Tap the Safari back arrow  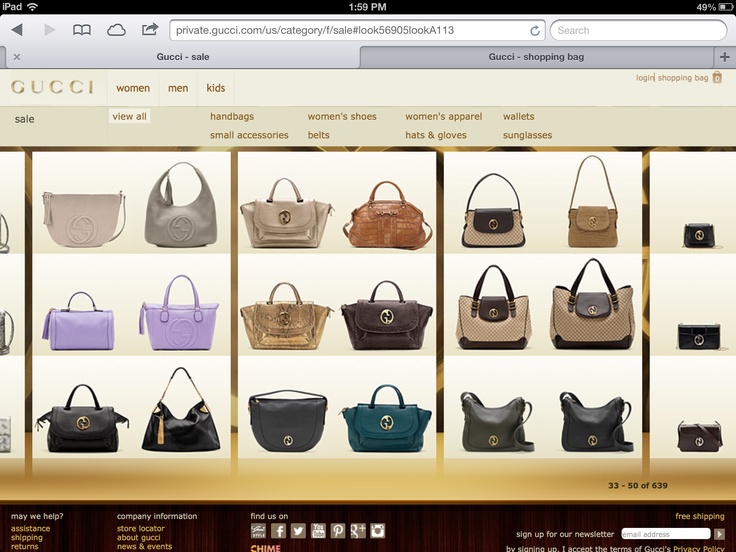pyautogui.click(x=17, y=30)
